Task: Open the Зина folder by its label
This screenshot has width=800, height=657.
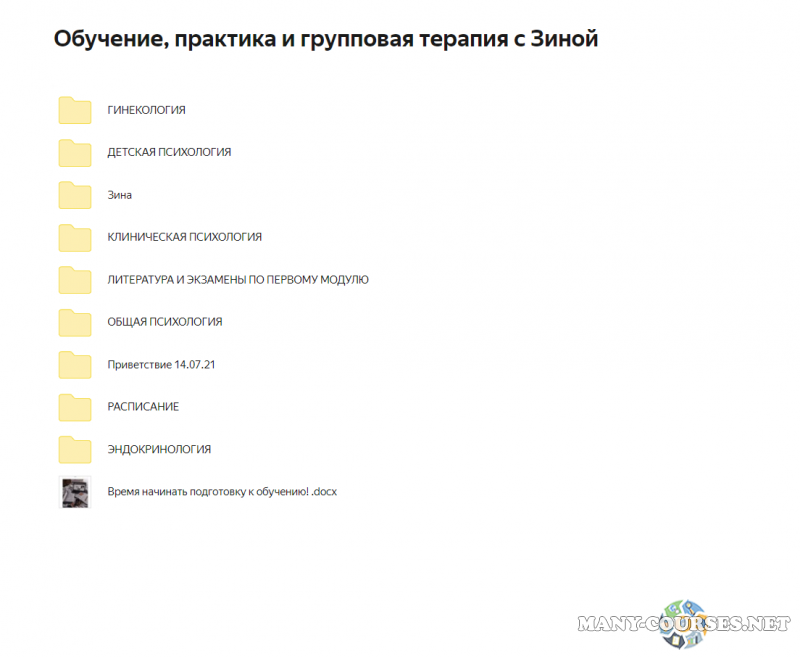Action: tap(119, 195)
